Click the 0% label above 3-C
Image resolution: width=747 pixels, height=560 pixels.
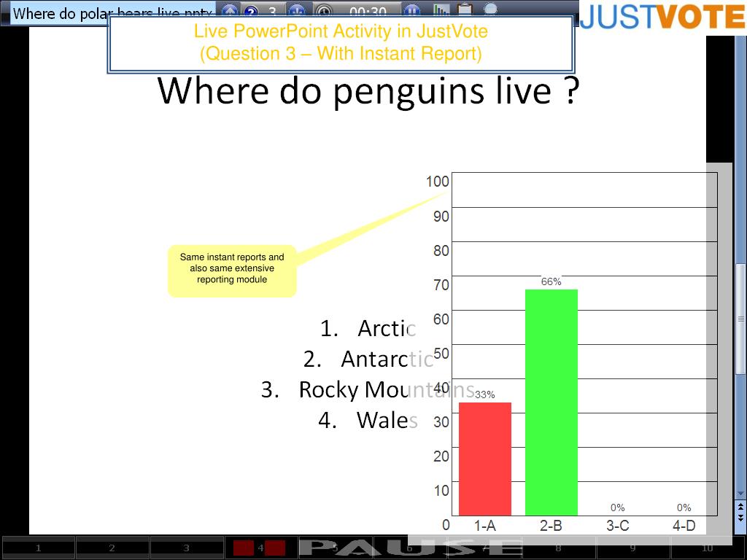click(617, 507)
